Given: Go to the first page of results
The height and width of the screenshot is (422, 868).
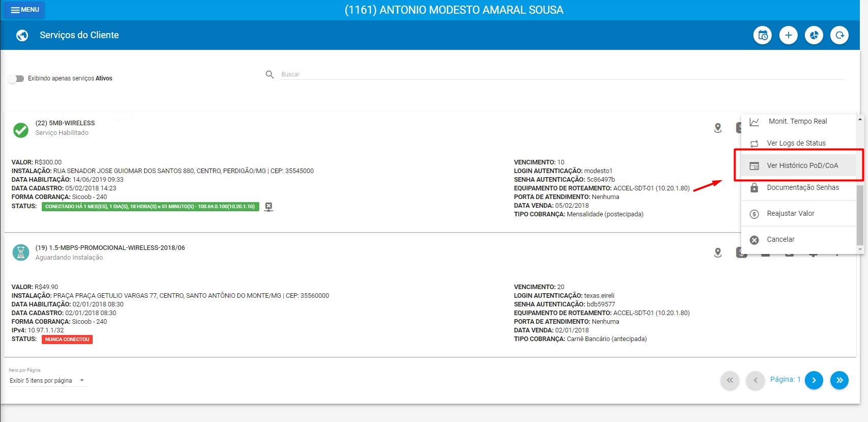Looking at the screenshot, I should click(x=730, y=380).
